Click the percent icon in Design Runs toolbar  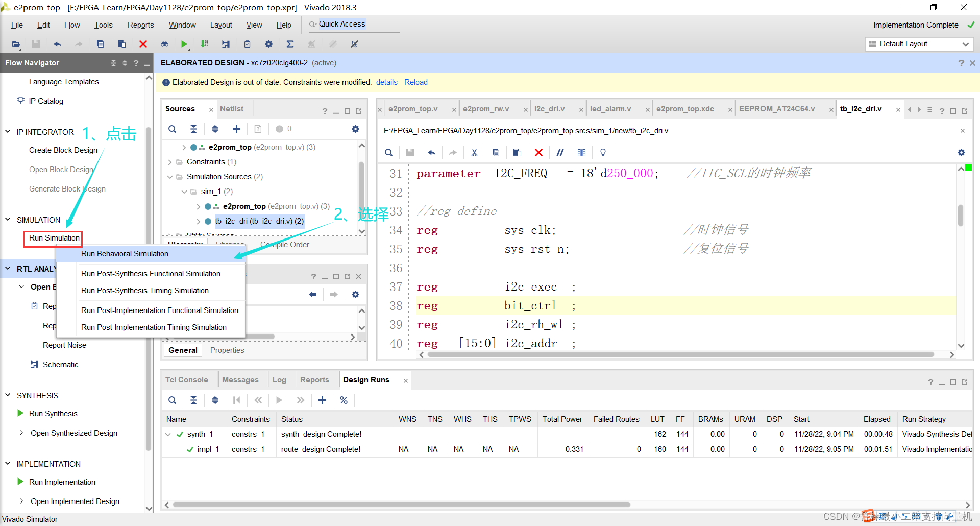tap(344, 400)
